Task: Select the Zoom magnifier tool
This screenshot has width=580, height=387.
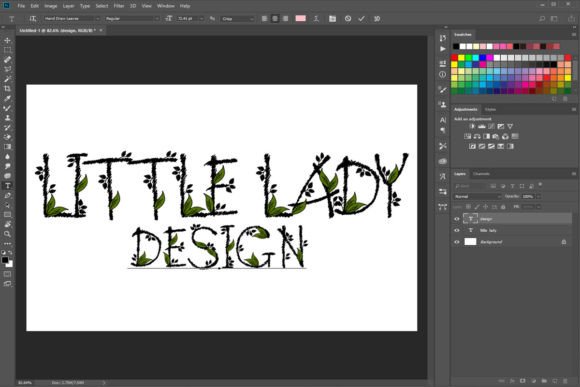Action: point(7,234)
